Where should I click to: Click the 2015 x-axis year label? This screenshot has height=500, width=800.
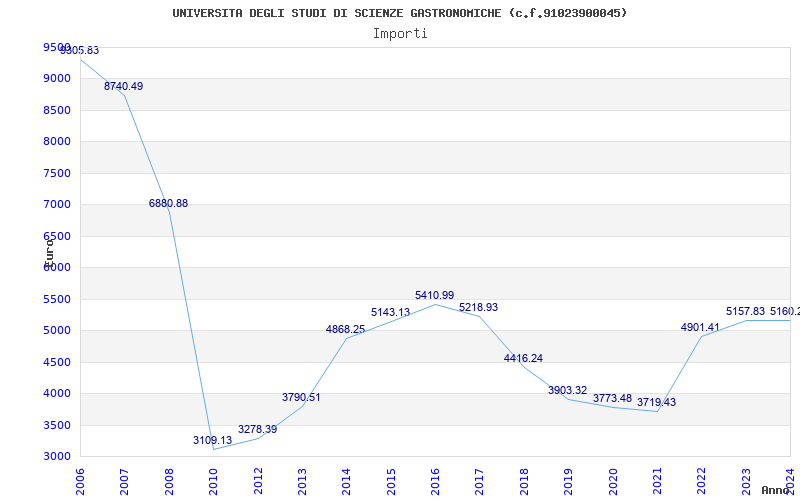pos(391,482)
